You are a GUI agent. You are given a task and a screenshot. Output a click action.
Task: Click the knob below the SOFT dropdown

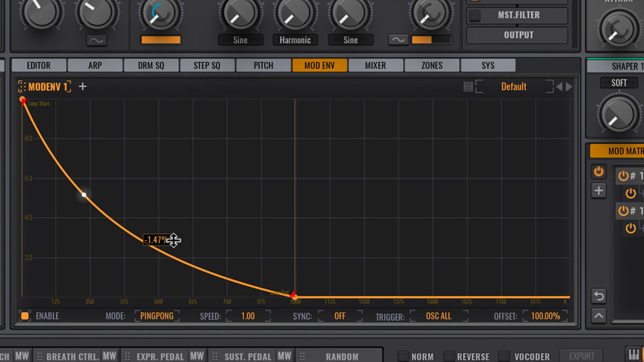point(618,114)
